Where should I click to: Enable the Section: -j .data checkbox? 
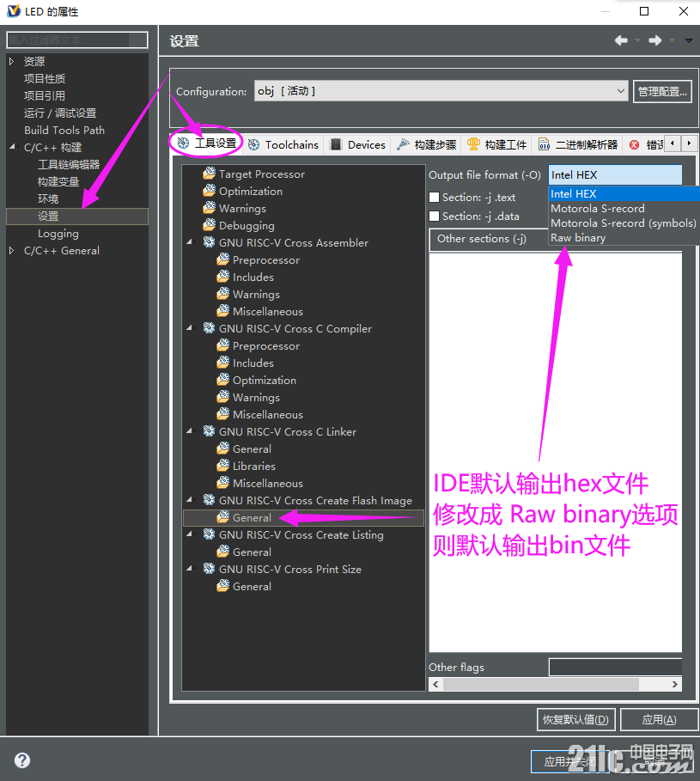pyautogui.click(x=434, y=217)
